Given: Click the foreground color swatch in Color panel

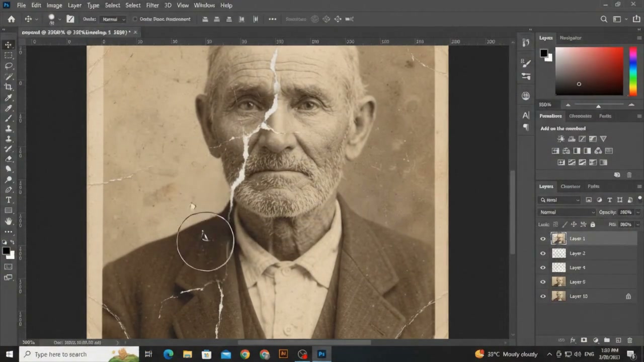Looking at the screenshot, I should (x=543, y=53).
